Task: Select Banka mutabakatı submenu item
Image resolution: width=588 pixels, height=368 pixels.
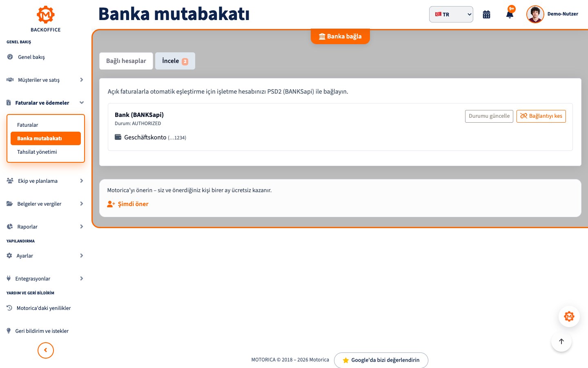Action: [x=46, y=138]
